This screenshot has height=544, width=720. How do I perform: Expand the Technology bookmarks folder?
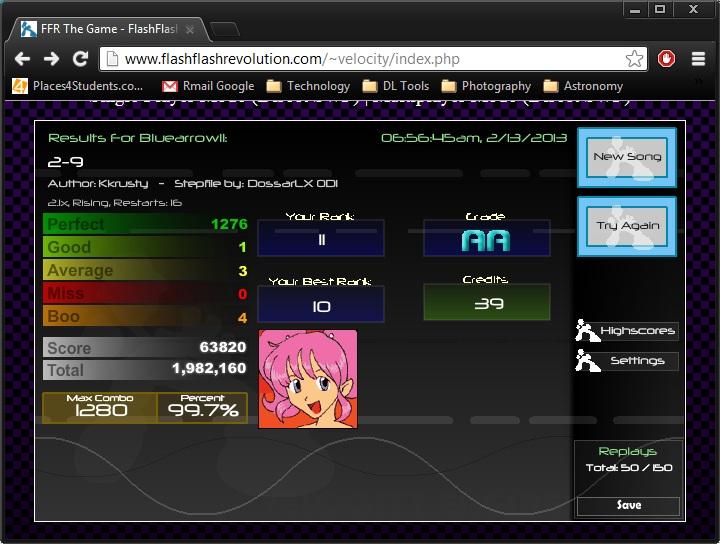308,86
